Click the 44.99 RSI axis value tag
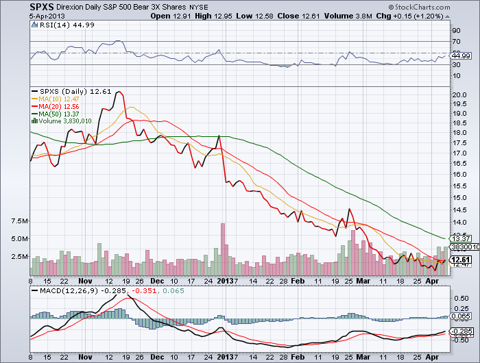 tap(461, 56)
